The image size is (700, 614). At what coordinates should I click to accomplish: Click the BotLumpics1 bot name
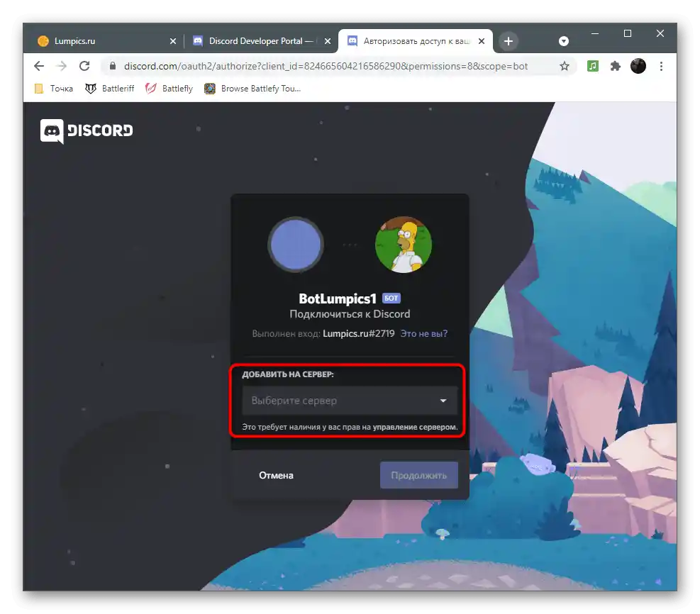point(338,298)
